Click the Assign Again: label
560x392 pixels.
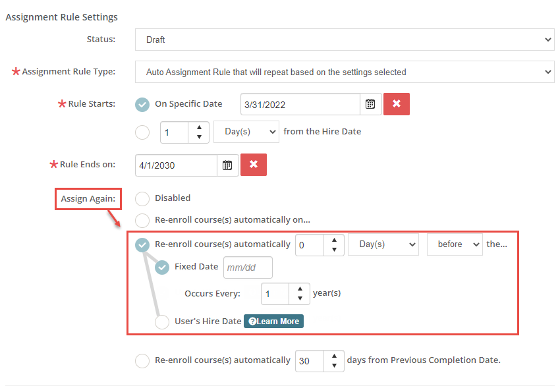click(x=88, y=198)
